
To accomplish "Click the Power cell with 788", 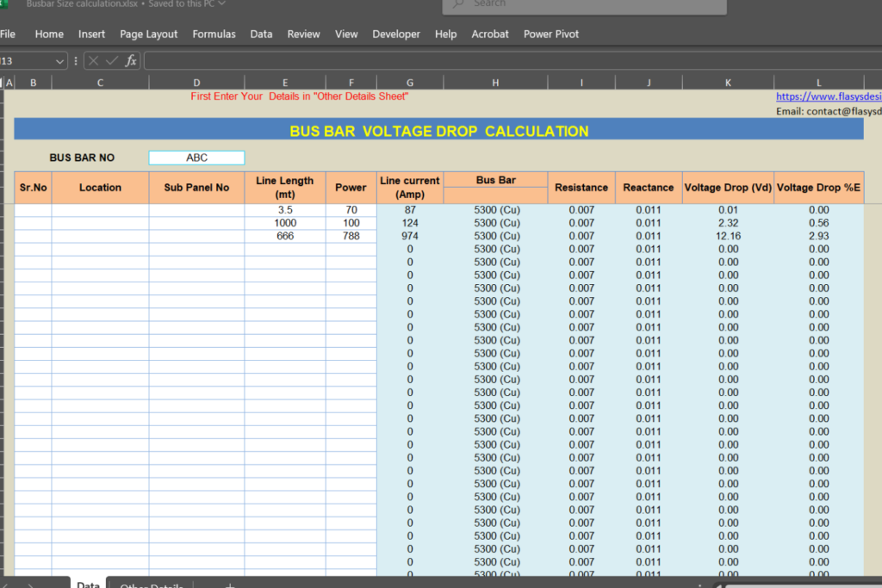I will [351, 236].
